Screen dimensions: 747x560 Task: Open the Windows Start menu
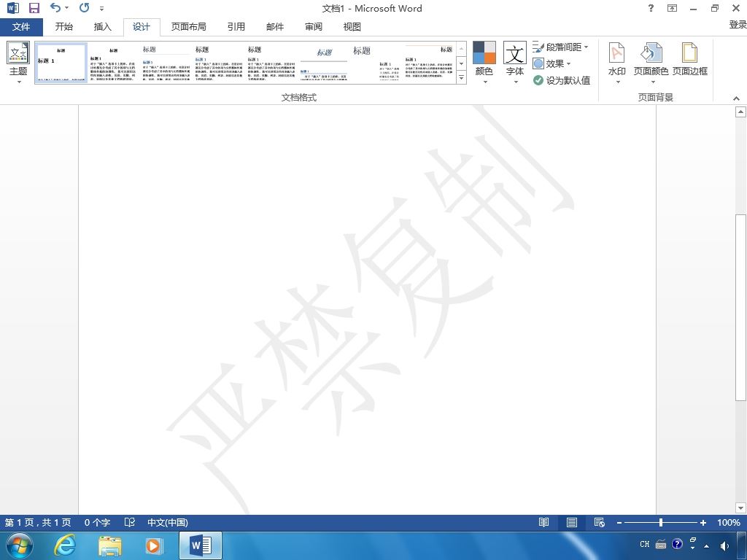point(20,545)
